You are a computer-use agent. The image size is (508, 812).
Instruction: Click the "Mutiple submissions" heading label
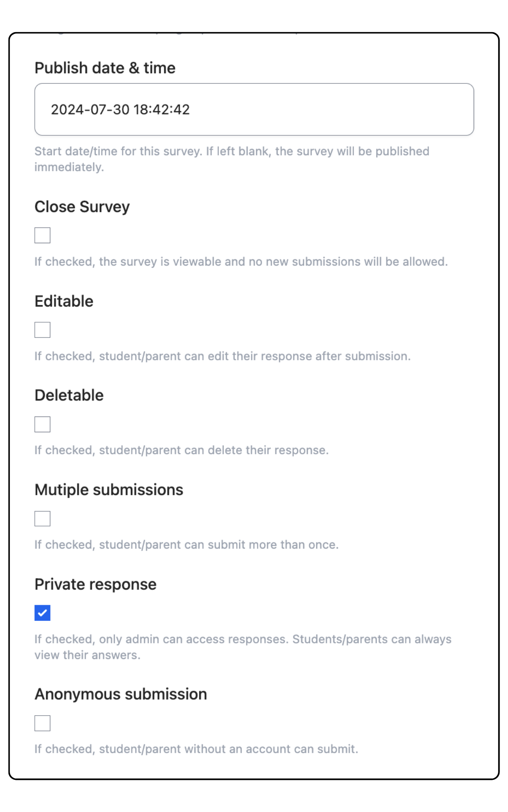coord(109,490)
